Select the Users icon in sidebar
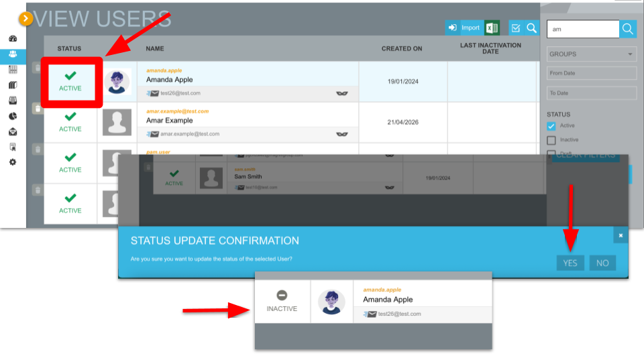Image resolution: width=644 pixels, height=362 pixels. [x=13, y=54]
